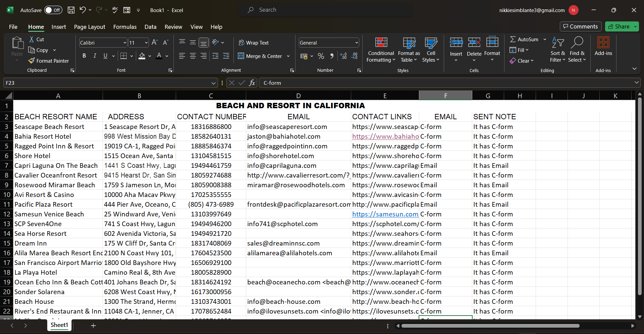Click the Search box in title bar
This screenshot has height=334, width=644.
[x=325, y=10]
